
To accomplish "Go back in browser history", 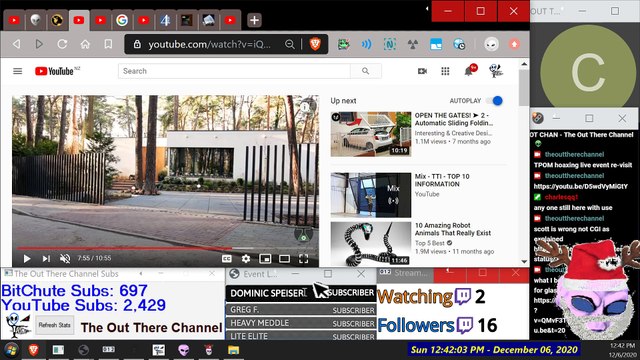I will click(x=16, y=44).
